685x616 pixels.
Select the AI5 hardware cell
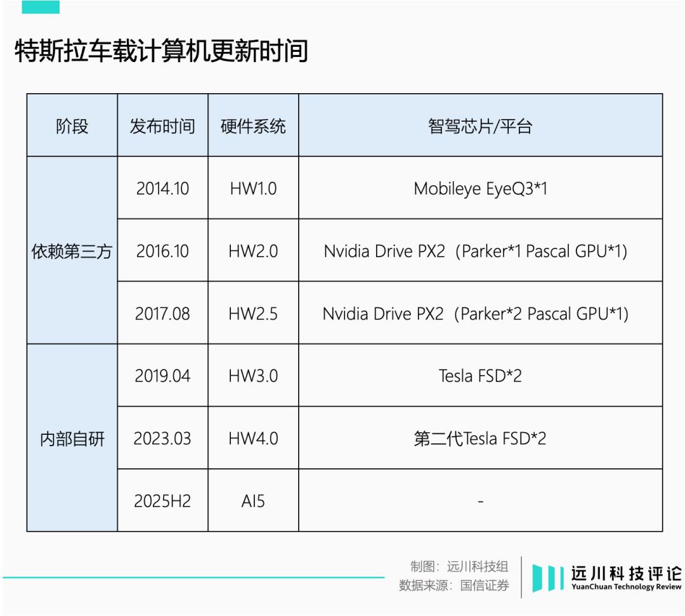point(253,500)
